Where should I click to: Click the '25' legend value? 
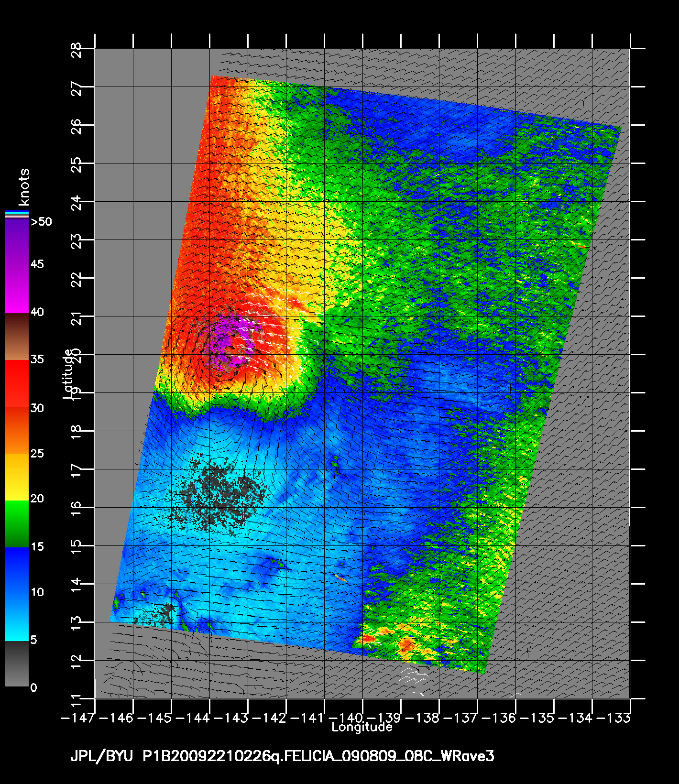pyautogui.click(x=37, y=453)
